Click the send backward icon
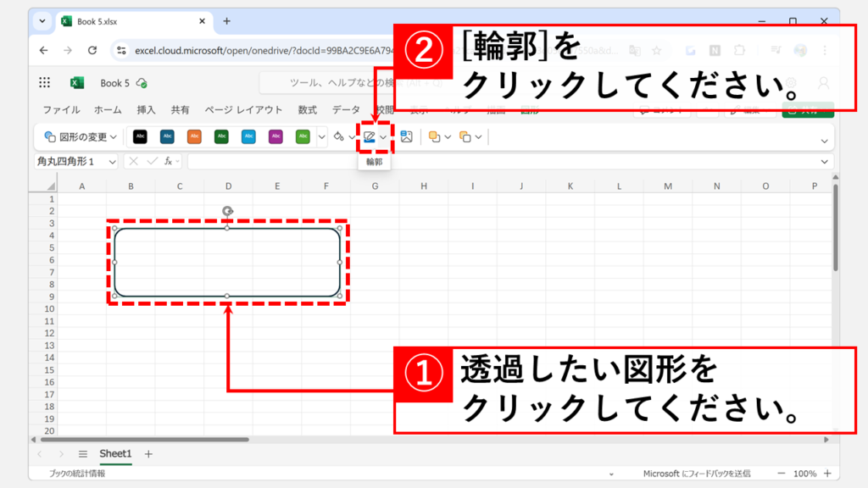868x488 pixels. (x=465, y=136)
